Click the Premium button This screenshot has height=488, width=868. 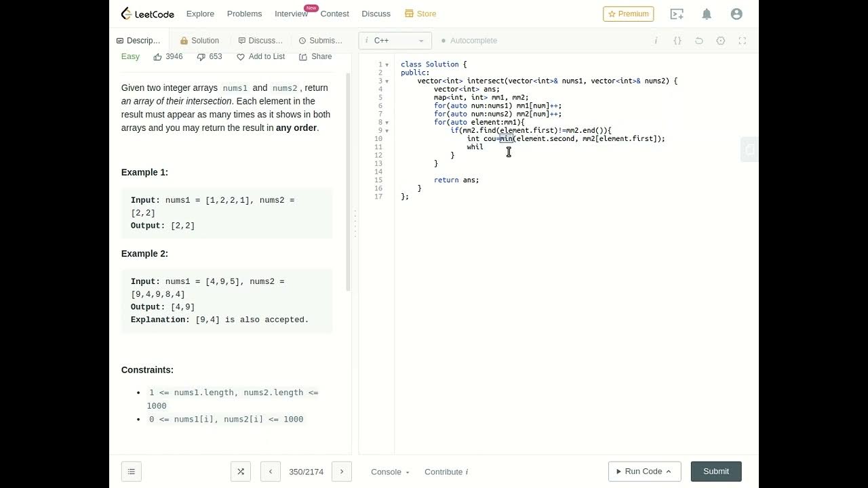point(629,14)
